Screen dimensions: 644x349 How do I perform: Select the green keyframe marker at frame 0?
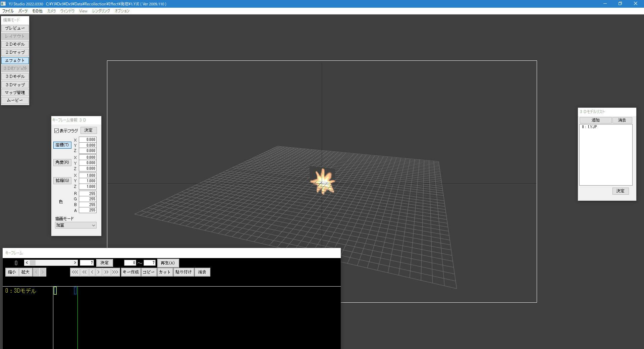(x=55, y=291)
